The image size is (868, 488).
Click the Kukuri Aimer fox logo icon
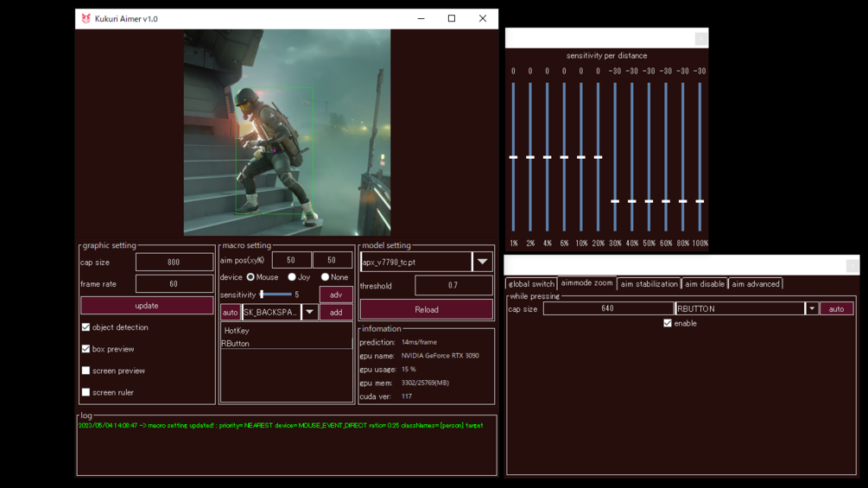(x=86, y=18)
